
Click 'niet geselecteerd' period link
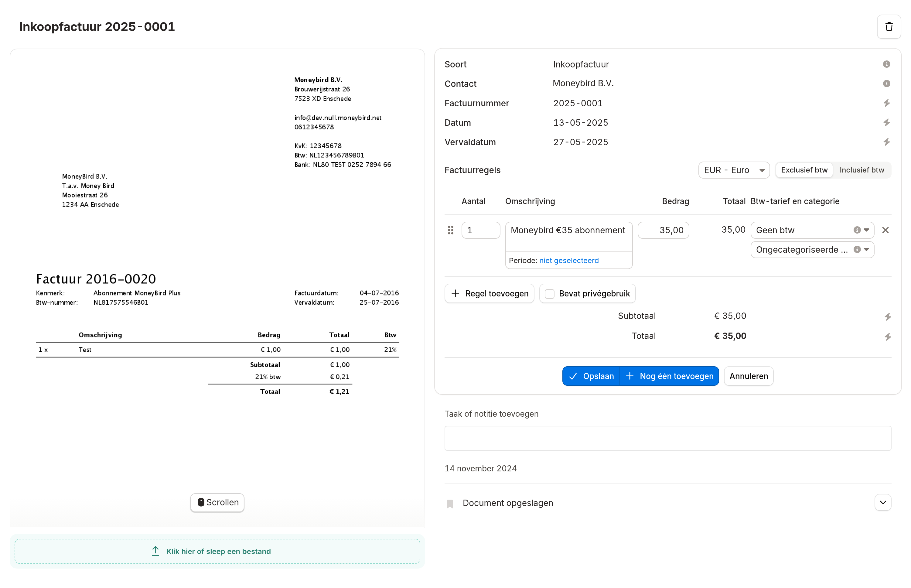[x=569, y=260]
